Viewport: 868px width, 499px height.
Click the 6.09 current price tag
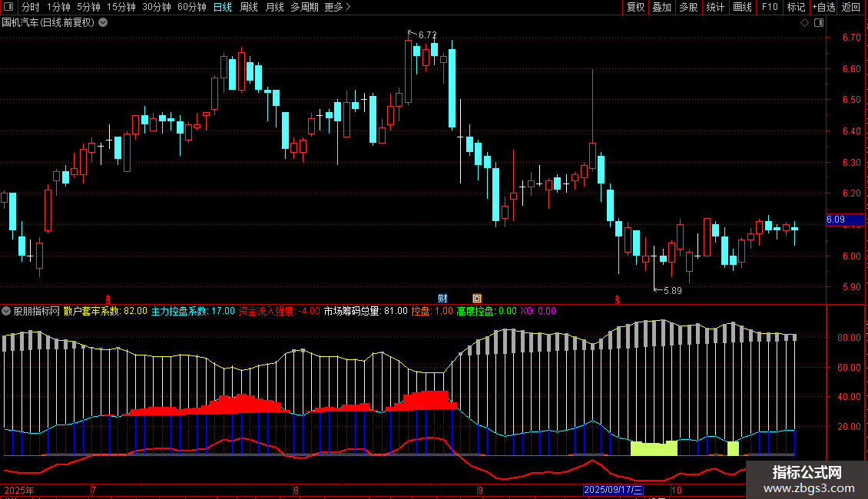coord(845,220)
